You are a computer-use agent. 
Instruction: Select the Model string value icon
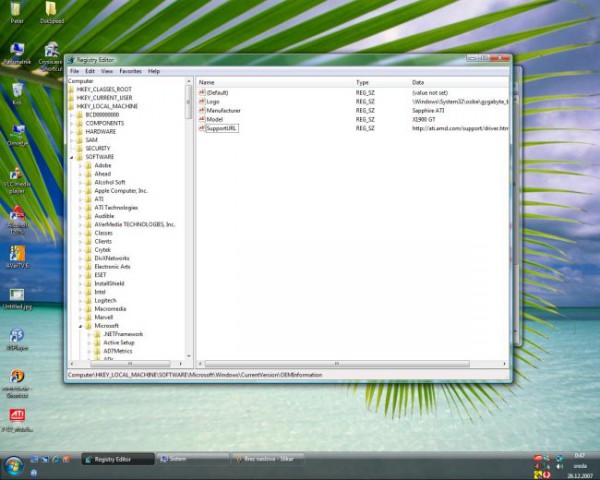pyautogui.click(x=202, y=119)
